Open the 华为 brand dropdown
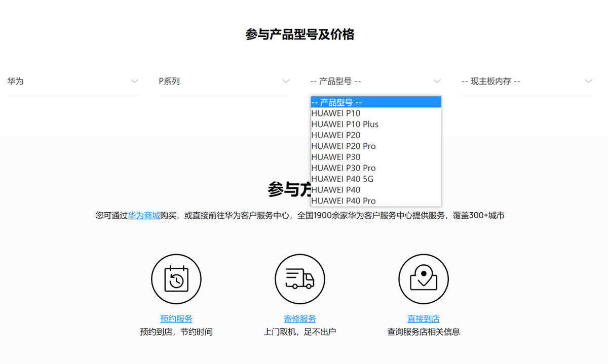This screenshot has height=364, width=608. [x=73, y=81]
